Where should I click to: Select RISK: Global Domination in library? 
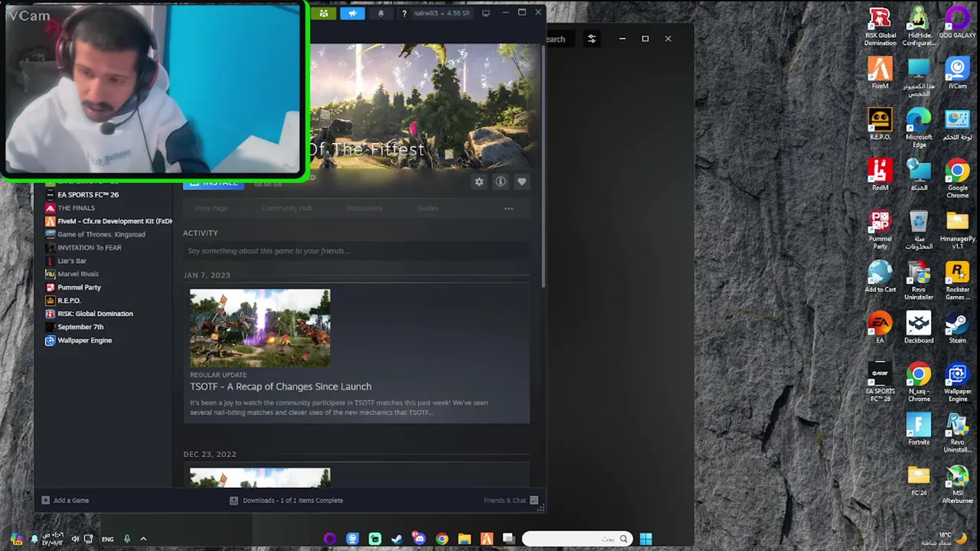coord(95,314)
